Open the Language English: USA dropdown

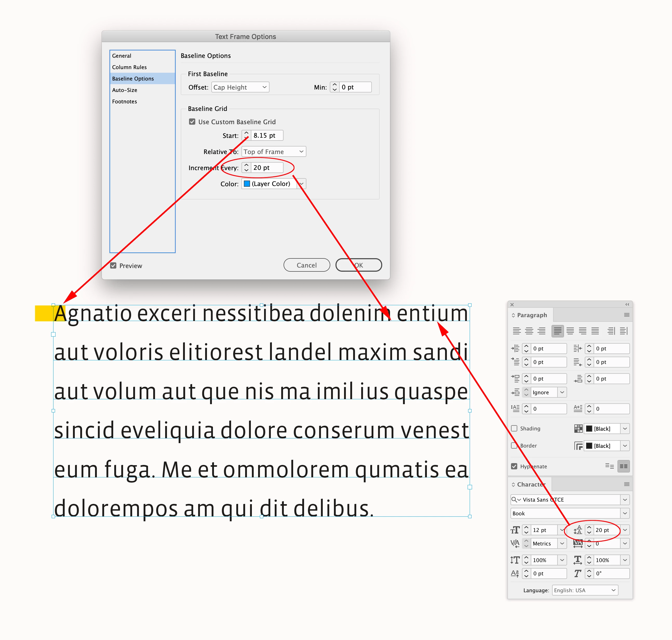[585, 590]
